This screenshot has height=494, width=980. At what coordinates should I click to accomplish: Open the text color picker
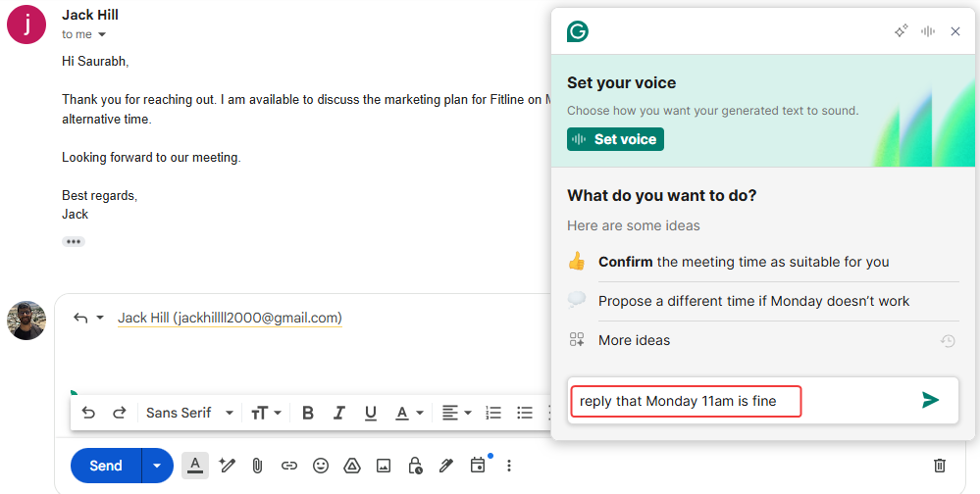tap(409, 413)
